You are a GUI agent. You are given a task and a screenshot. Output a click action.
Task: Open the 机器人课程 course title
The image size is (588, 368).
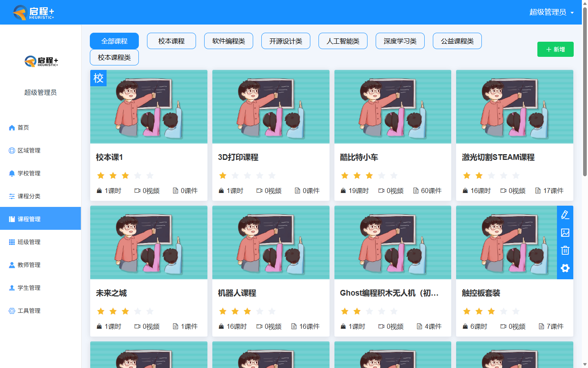coord(237,293)
